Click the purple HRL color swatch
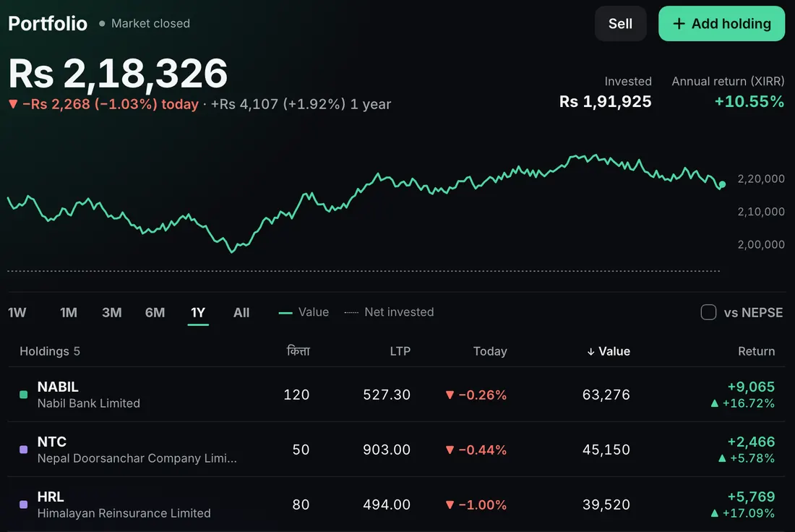 (23, 504)
